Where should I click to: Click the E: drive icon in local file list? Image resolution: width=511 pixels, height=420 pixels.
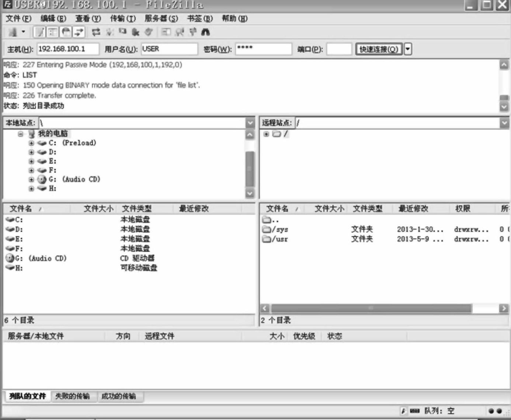click(x=10, y=239)
